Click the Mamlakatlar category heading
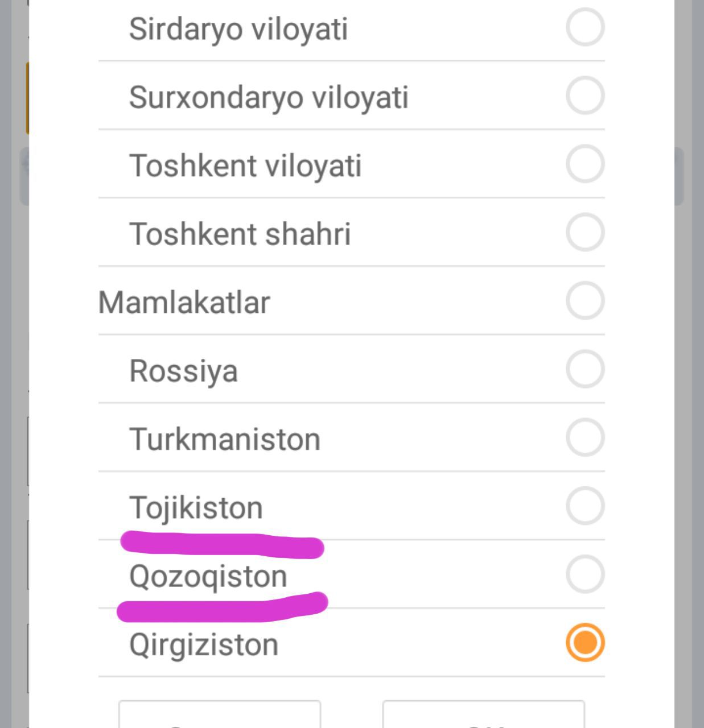Image resolution: width=704 pixels, height=728 pixels. pyautogui.click(x=184, y=302)
